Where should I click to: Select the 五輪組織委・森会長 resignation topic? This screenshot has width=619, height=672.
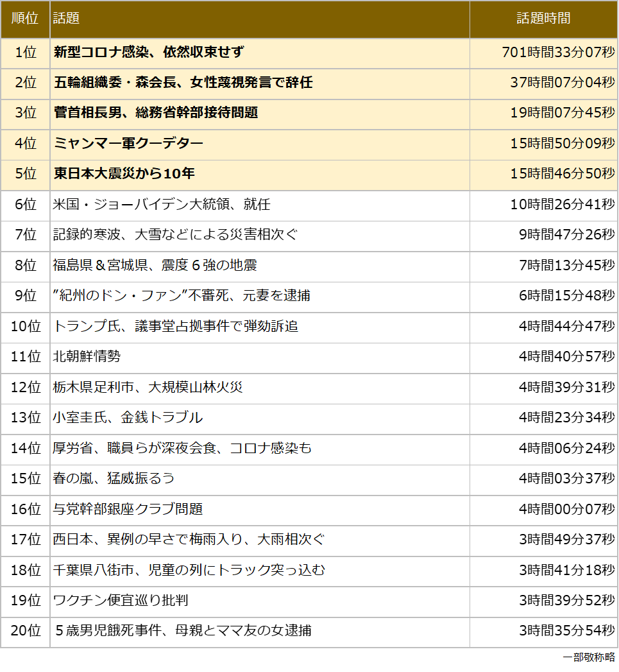183,82
